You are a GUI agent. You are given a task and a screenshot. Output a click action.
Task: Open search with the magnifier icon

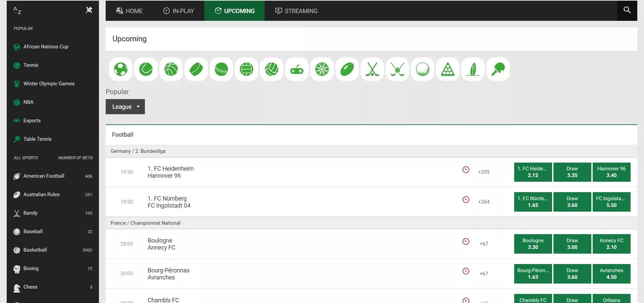(x=627, y=10)
